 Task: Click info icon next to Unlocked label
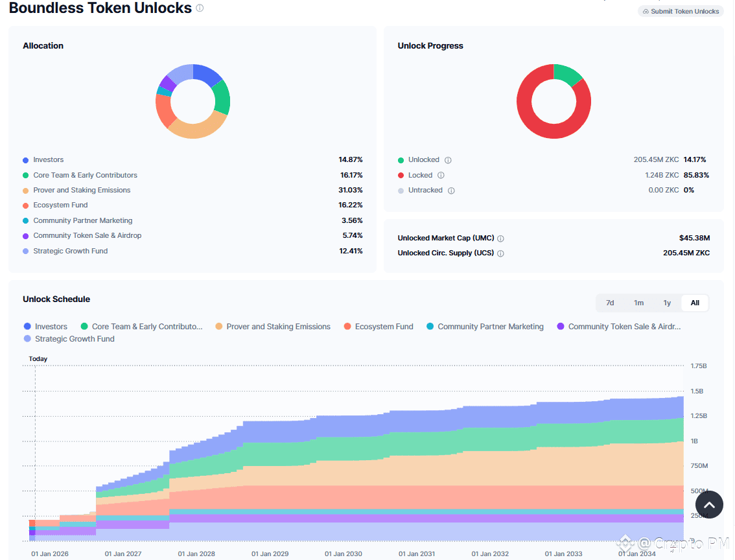pos(448,160)
